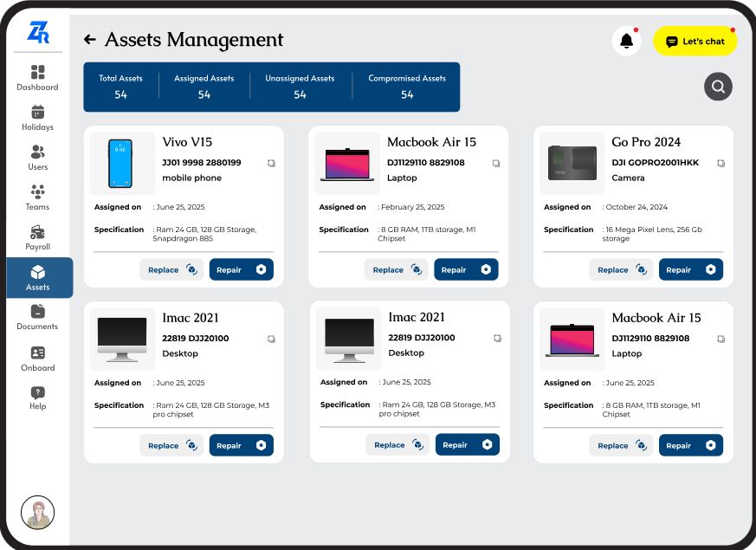
Task: Copy serial of Macbook Air assigned February 25
Action: [496, 164]
